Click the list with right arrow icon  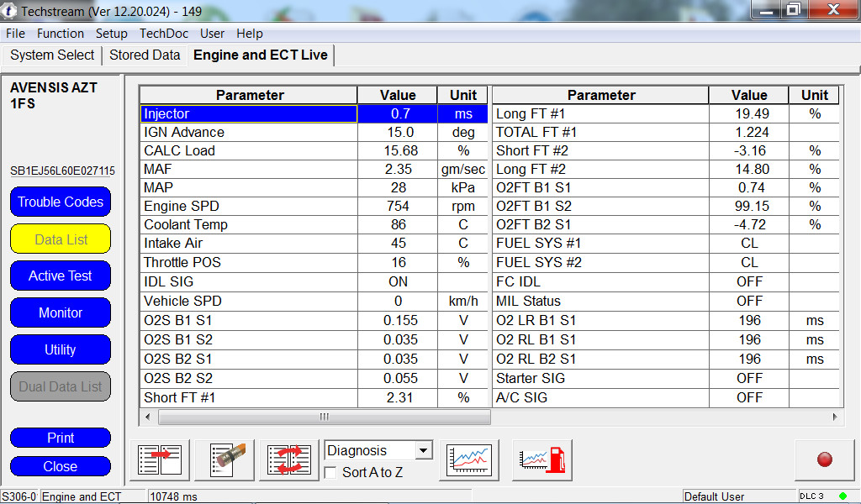coord(160,459)
